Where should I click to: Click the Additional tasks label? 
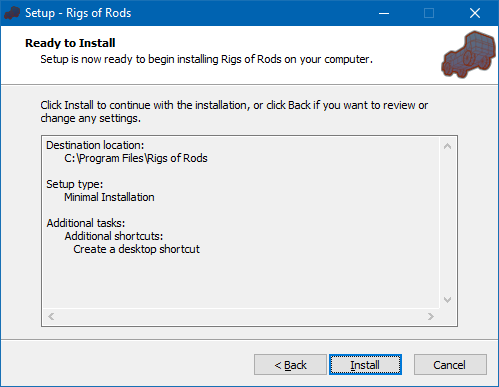(x=86, y=223)
